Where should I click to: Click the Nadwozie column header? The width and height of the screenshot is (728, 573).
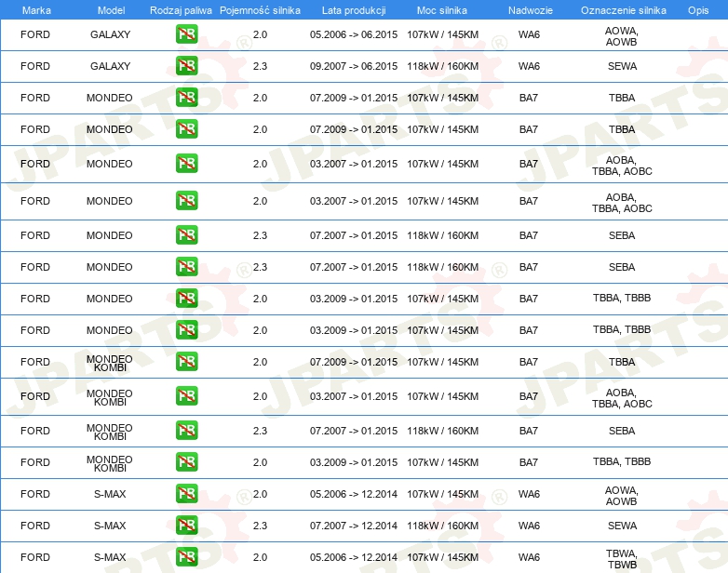pos(531,10)
